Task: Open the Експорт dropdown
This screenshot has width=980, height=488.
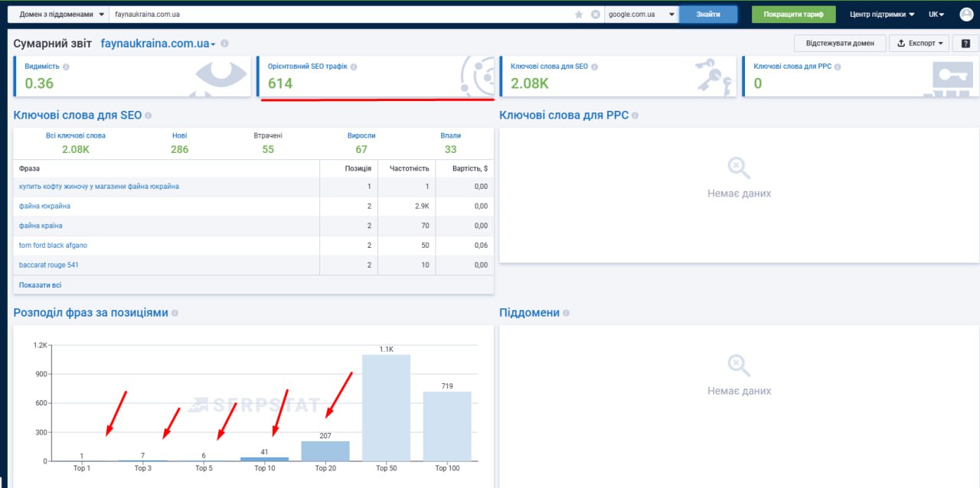Action: tap(920, 43)
